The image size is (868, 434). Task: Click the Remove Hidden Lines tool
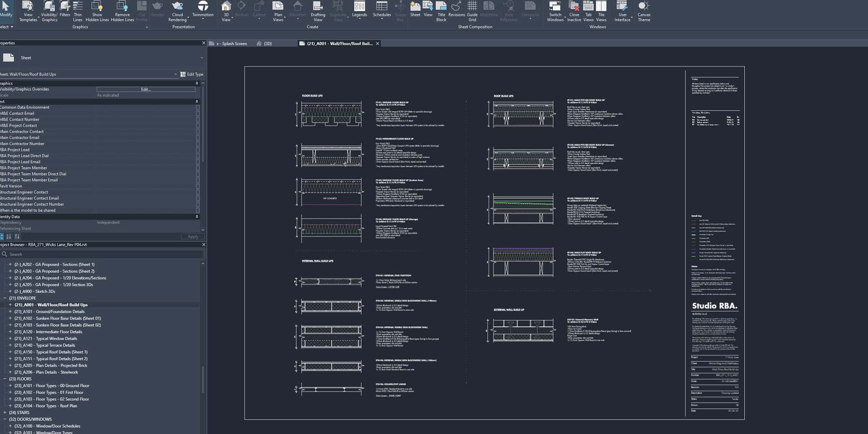pyautogui.click(x=122, y=12)
